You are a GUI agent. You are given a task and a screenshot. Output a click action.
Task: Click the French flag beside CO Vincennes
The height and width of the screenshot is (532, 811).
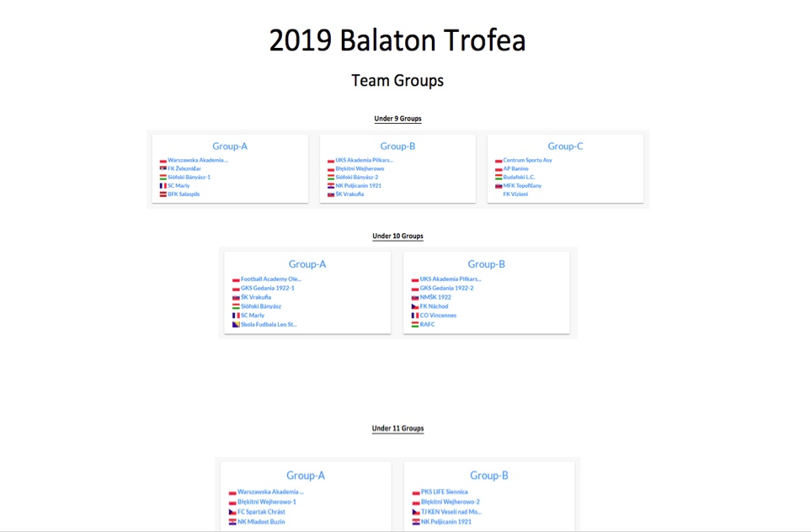[415, 316]
